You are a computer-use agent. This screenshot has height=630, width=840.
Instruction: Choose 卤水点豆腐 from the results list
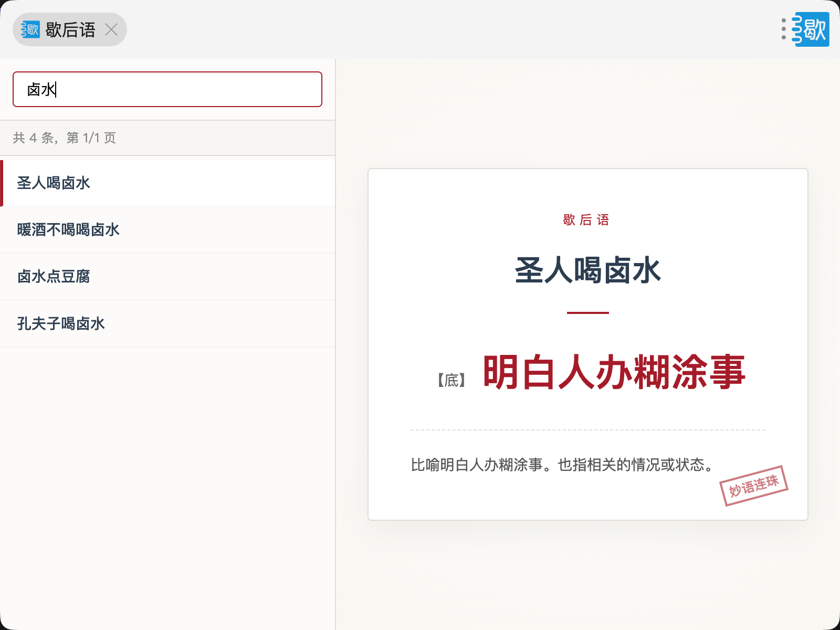(54, 277)
